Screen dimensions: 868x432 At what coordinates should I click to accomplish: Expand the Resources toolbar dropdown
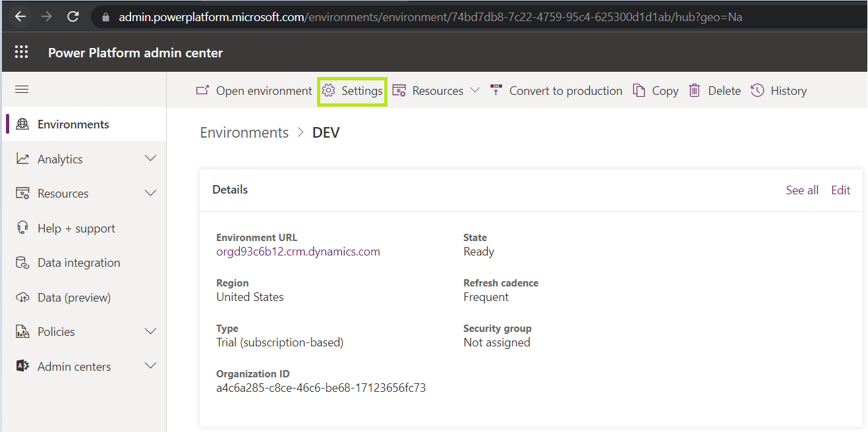[x=475, y=91]
